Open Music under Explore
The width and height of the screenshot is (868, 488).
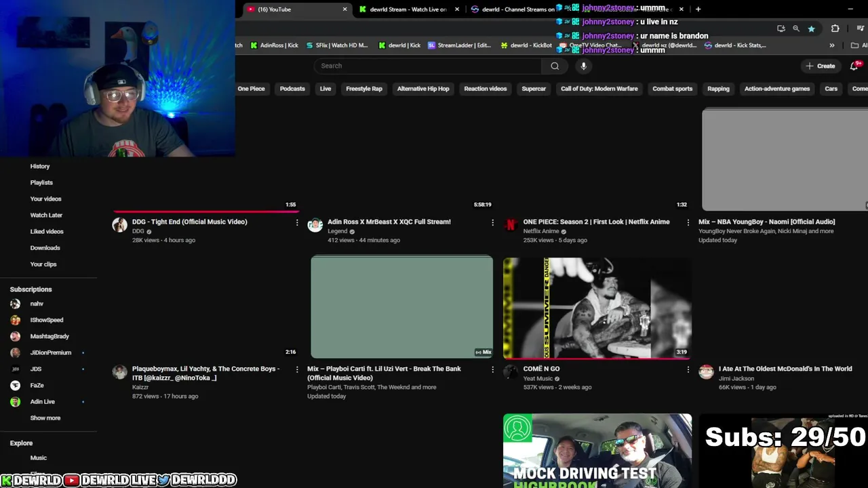coord(39,458)
